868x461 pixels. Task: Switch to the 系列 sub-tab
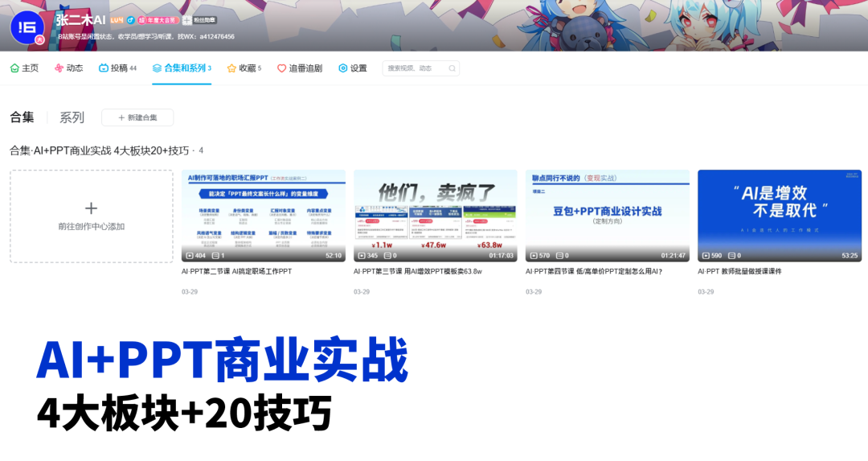72,117
